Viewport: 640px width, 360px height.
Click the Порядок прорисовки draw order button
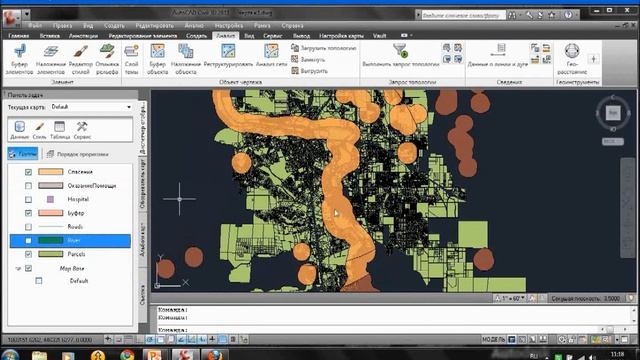point(77,154)
